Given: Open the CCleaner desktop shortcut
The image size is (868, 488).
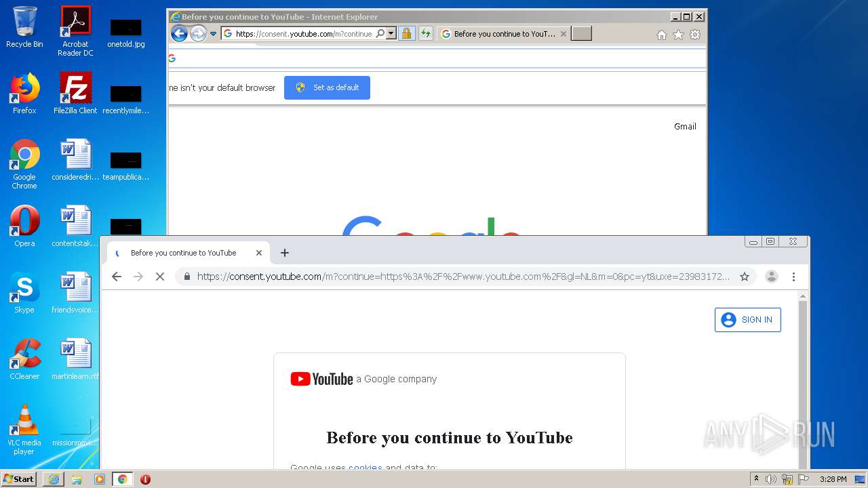Looking at the screenshot, I should click(24, 359).
